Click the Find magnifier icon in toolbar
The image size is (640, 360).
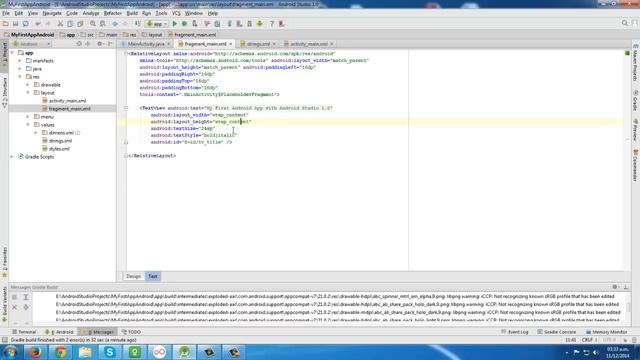93,24
